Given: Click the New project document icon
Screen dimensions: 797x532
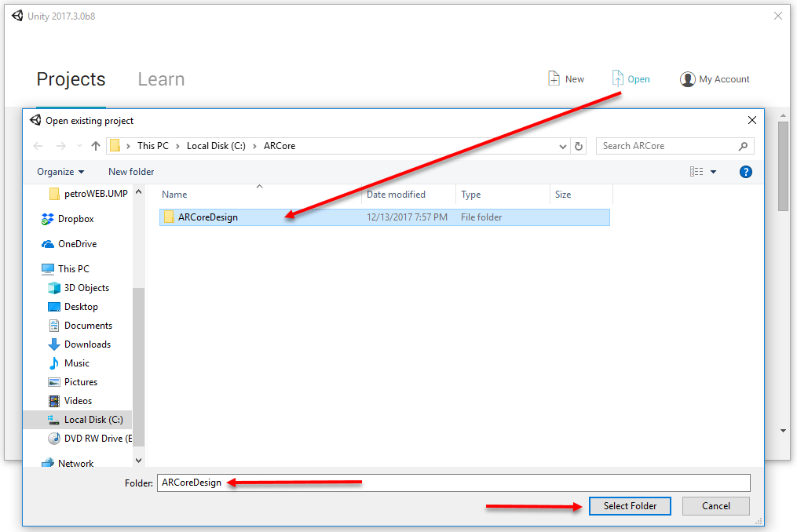Looking at the screenshot, I should tap(554, 78).
